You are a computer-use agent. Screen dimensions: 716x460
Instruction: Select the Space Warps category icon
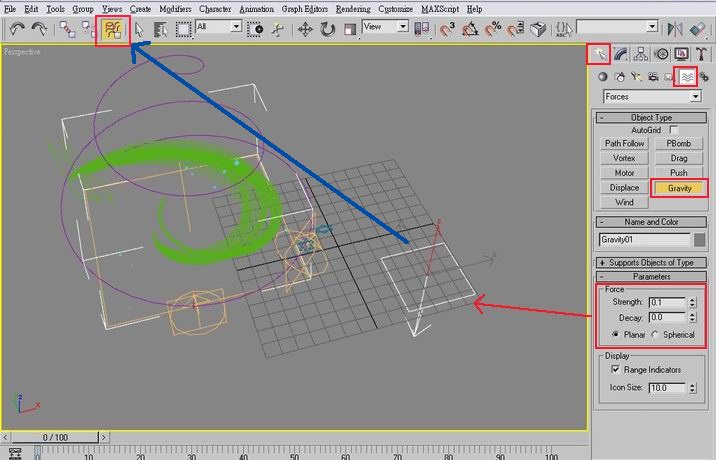pos(686,76)
